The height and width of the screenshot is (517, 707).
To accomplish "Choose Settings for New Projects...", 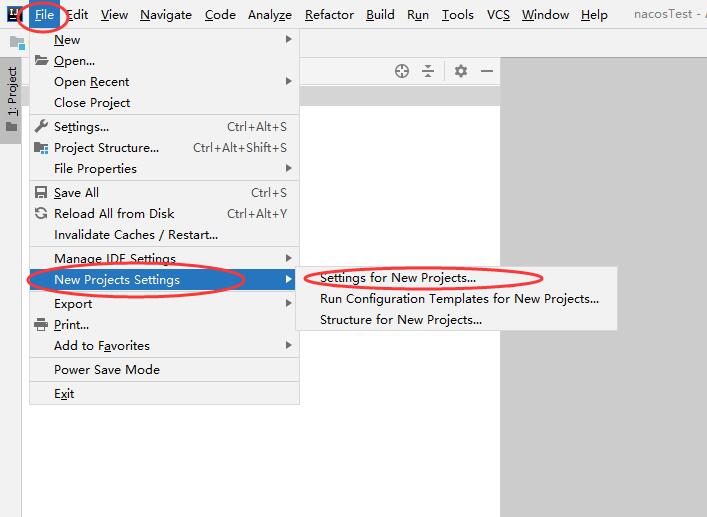I will [x=456, y=278].
